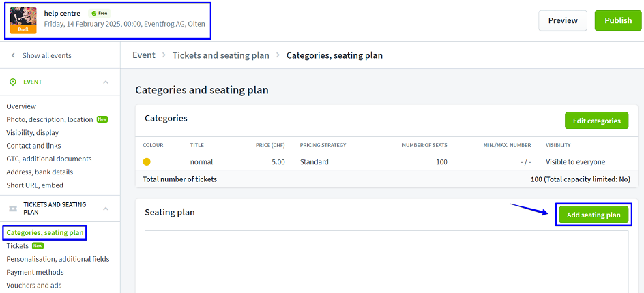Click Tickets and seating plan breadcrumb

tap(220, 55)
